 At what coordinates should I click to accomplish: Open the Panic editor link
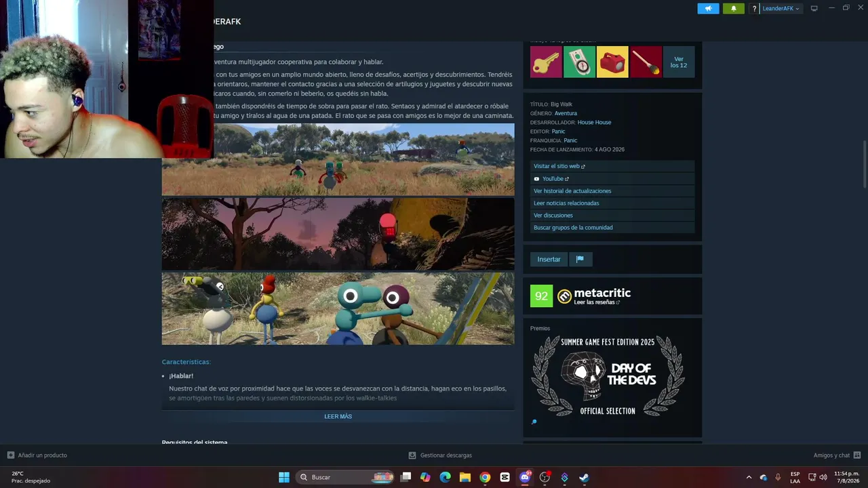[558, 131]
